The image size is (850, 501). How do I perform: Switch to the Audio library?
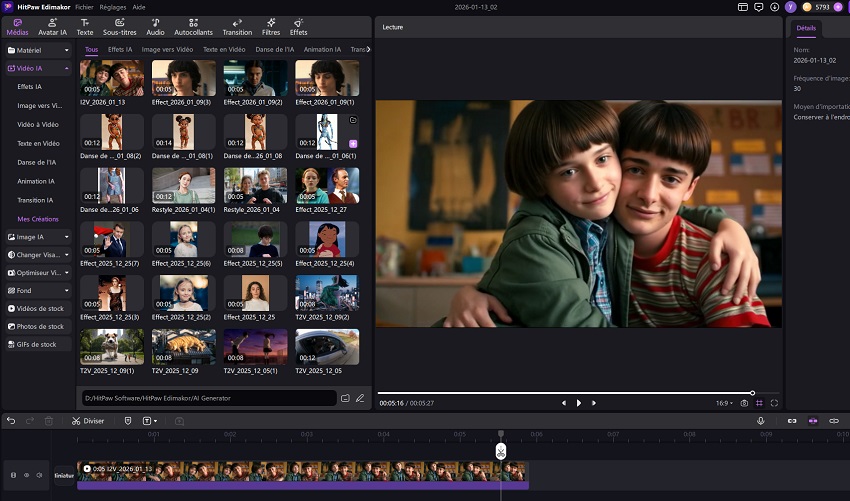pos(155,27)
